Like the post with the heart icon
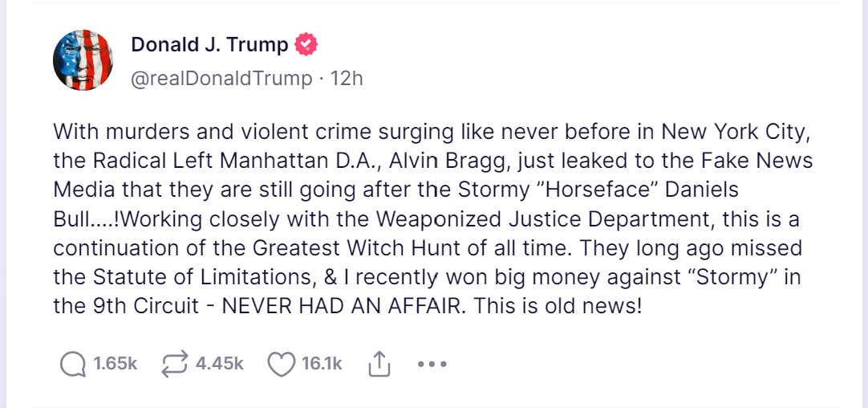This screenshot has height=408, width=868. [281, 365]
